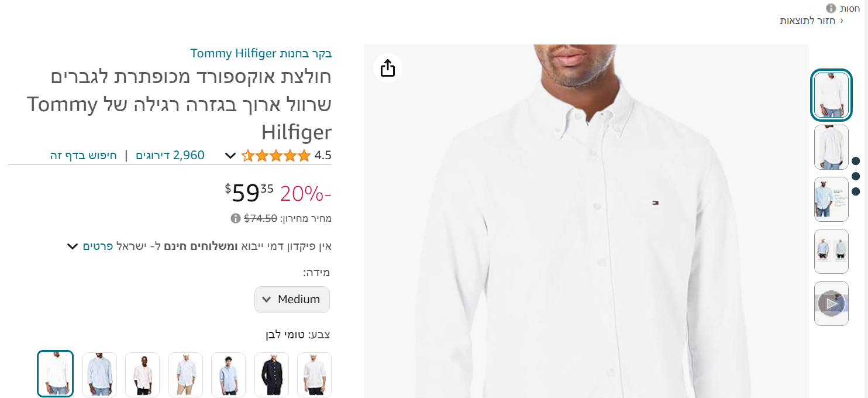Viewport: 868px width, 398px height.
Task: Open the Medium size dropdown
Action: 292,300
